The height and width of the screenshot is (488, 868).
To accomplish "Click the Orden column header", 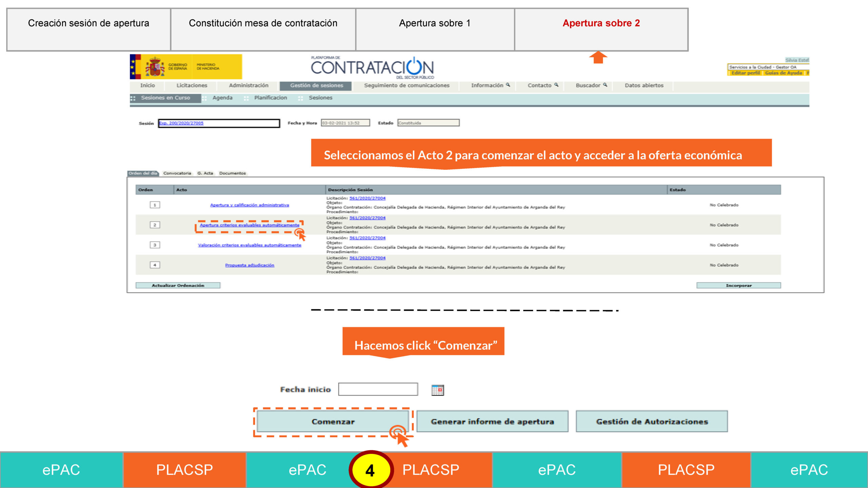I will point(155,190).
